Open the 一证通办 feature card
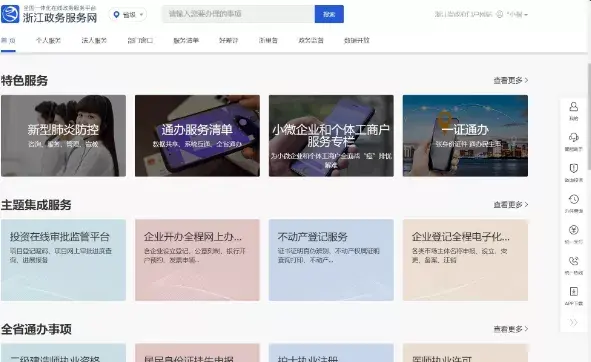The image size is (591, 362). [x=465, y=136]
